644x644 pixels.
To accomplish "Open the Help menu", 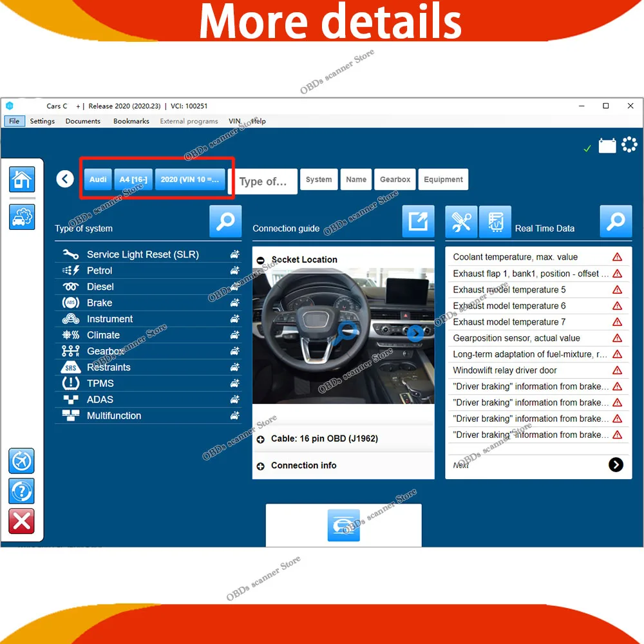I will (x=258, y=121).
